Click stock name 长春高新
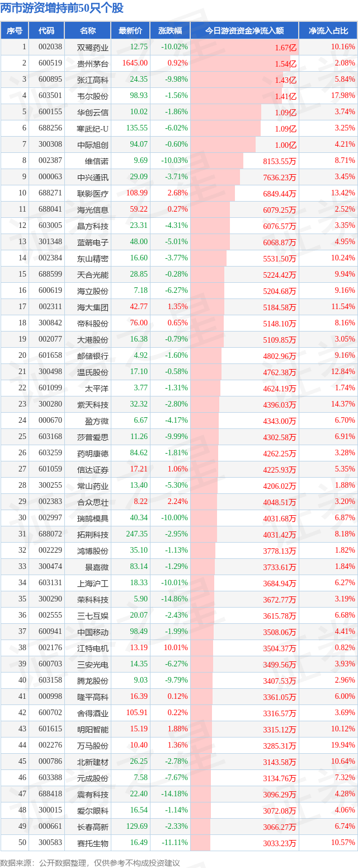Viewport: 358px width, 868px height. point(93,827)
